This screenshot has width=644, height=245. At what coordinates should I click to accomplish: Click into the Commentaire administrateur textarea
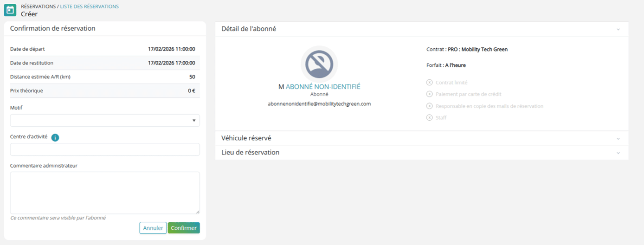coord(105,193)
